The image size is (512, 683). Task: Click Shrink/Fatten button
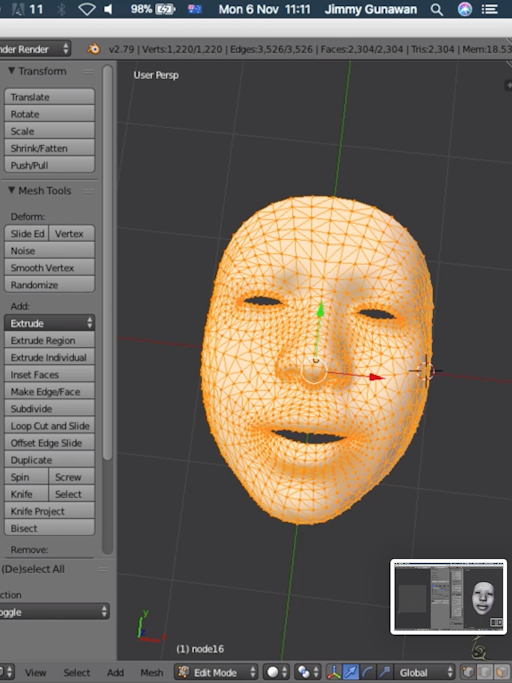49,148
